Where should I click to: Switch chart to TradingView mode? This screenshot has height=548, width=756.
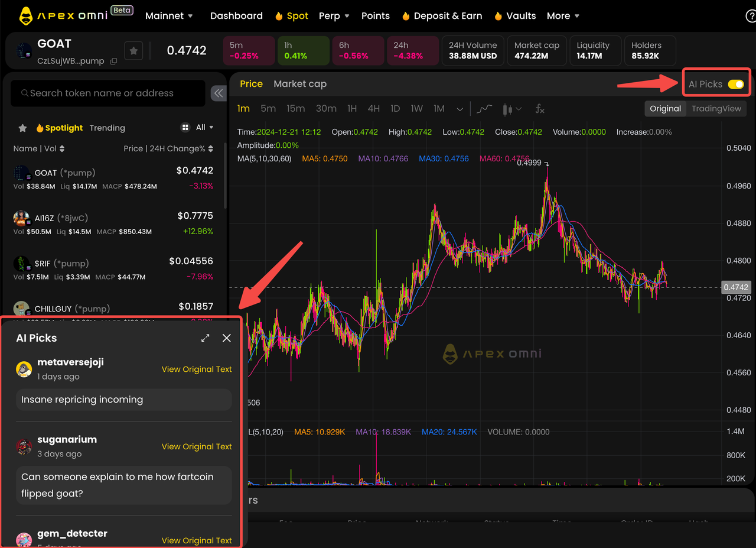point(716,109)
